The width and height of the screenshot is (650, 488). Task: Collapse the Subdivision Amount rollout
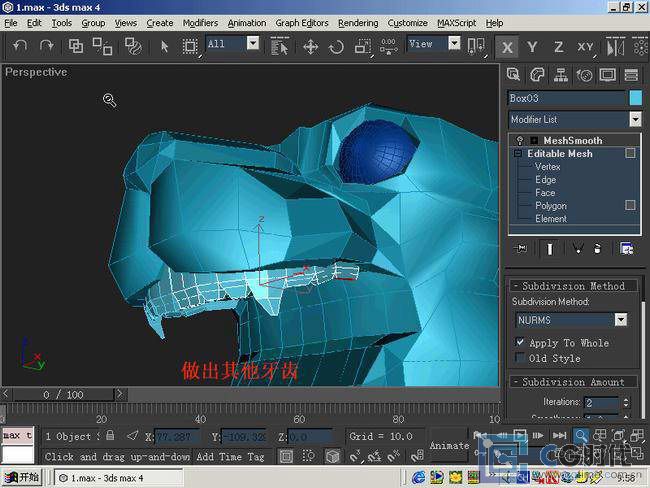[x=574, y=381]
